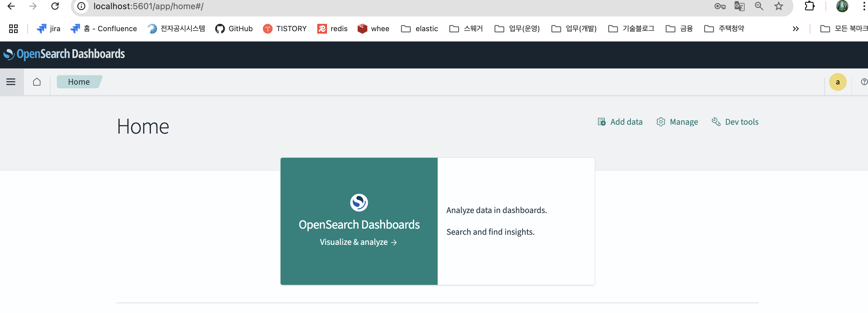
Task: Click the OpenSearch Dashboards card title
Action: (359, 224)
